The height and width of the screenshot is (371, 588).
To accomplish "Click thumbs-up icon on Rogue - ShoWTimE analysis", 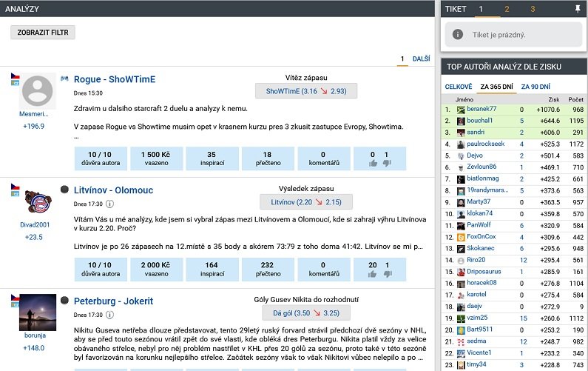I will click(x=373, y=163).
